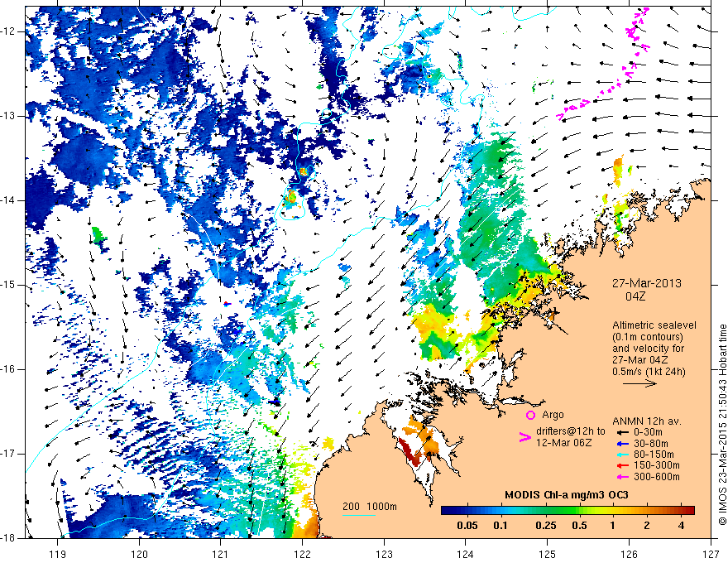Click the black 0-30m arrow legend icon
The image size is (728, 563).
(x=622, y=432)
